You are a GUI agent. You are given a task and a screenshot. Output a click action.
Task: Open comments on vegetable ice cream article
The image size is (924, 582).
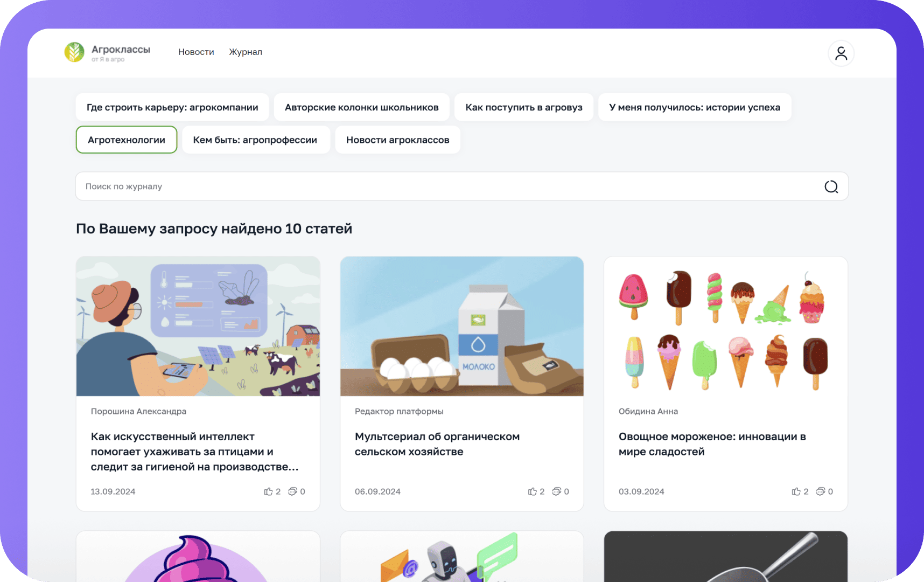coord(820,491)
